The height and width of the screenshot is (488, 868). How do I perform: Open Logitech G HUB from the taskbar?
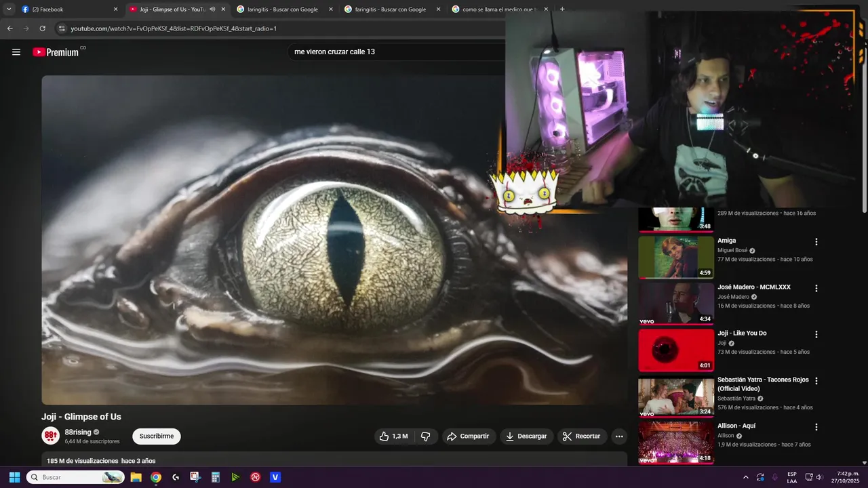pos(176,477)
